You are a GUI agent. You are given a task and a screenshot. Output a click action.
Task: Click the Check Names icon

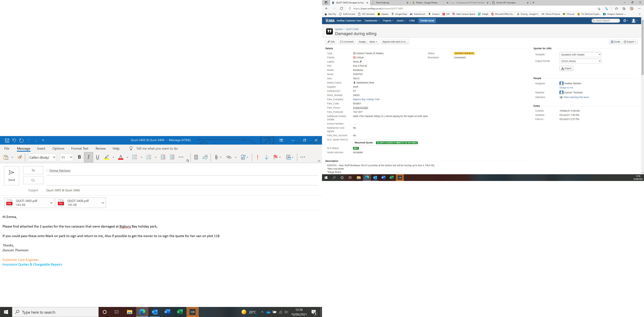point(205,157)
